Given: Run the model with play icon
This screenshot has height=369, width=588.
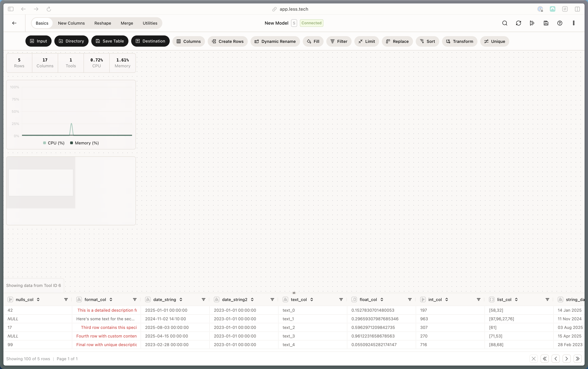Looking at the screenshot, I should point(532,23).
